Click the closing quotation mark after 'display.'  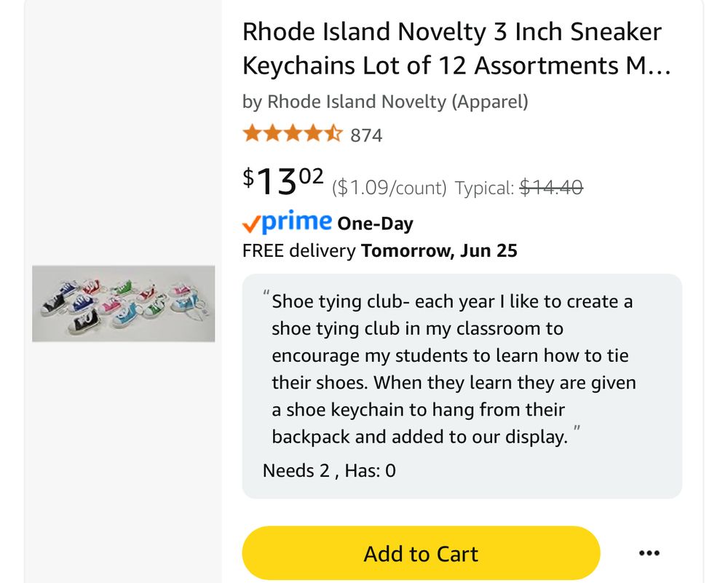577,431
